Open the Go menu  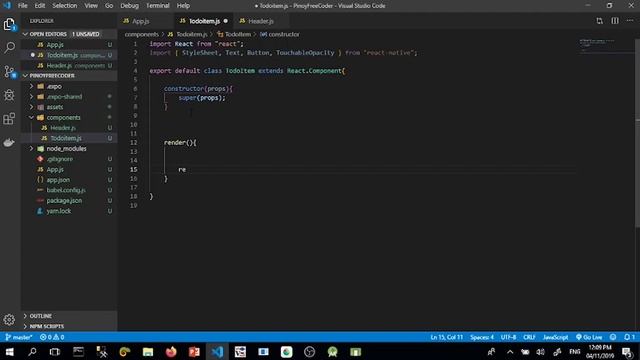[x=109, y=6]
